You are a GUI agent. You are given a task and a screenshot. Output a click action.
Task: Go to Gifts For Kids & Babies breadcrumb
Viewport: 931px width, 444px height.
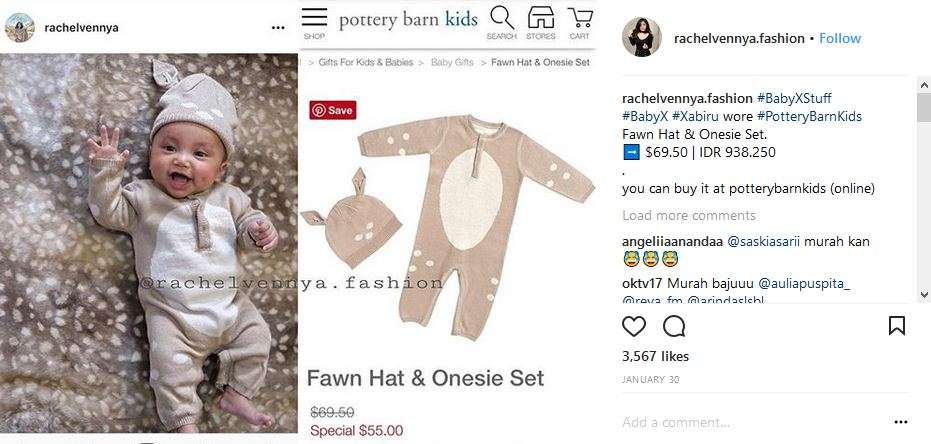pyautogui.click(x=366, y=62)
